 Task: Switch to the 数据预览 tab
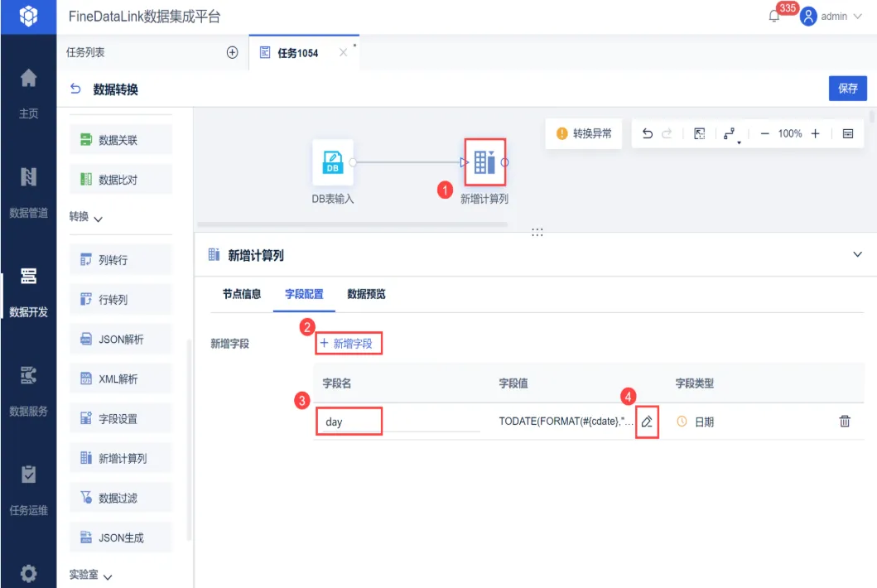pyautogui.click(x=366, y=294)
